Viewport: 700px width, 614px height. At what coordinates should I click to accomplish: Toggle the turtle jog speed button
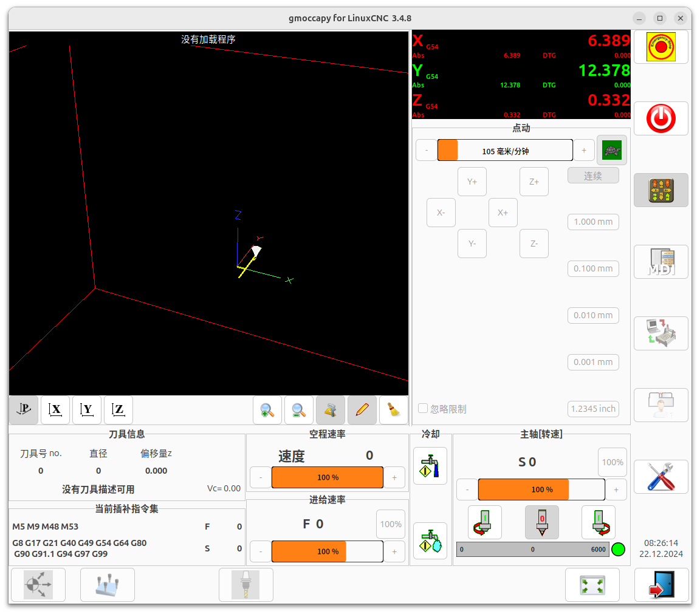(x=611, y=150)
